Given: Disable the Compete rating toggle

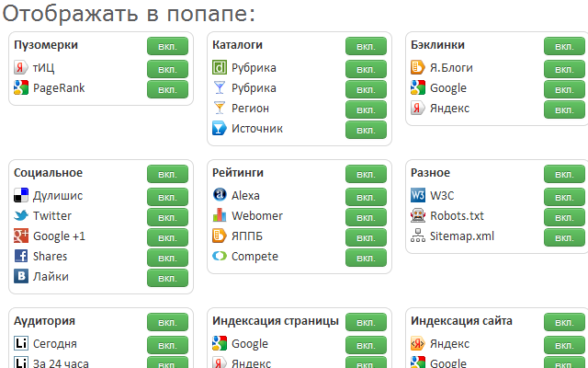Looking at the screenshot, I should pyautogui.click(x=366, y=257).
